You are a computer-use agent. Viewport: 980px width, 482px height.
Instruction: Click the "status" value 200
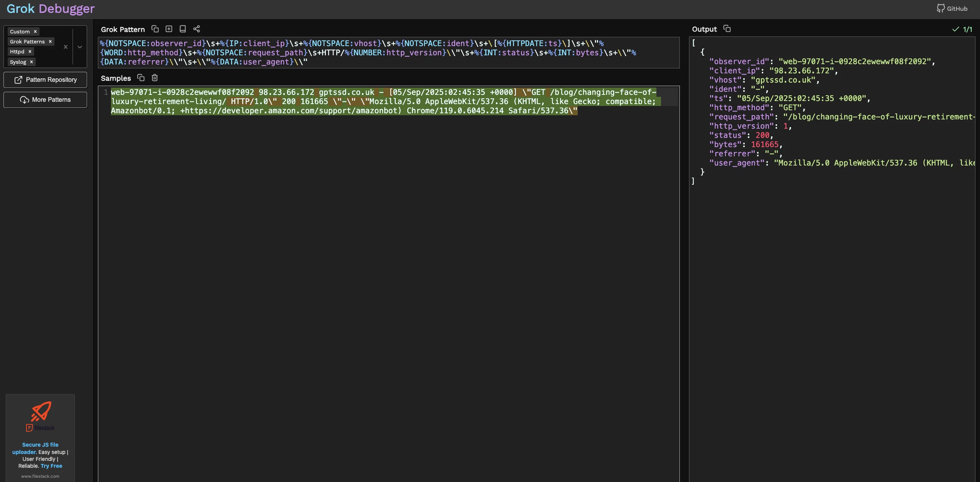[x=762, y=135]
